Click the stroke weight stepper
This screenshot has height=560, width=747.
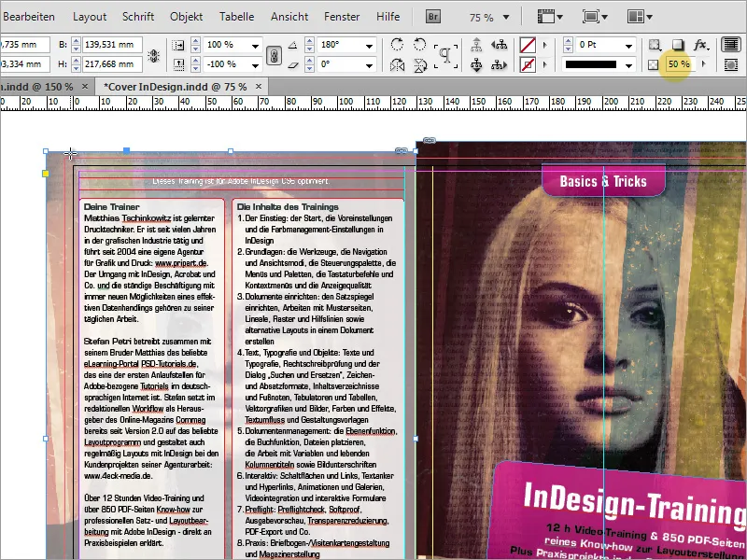click(568, 45)
